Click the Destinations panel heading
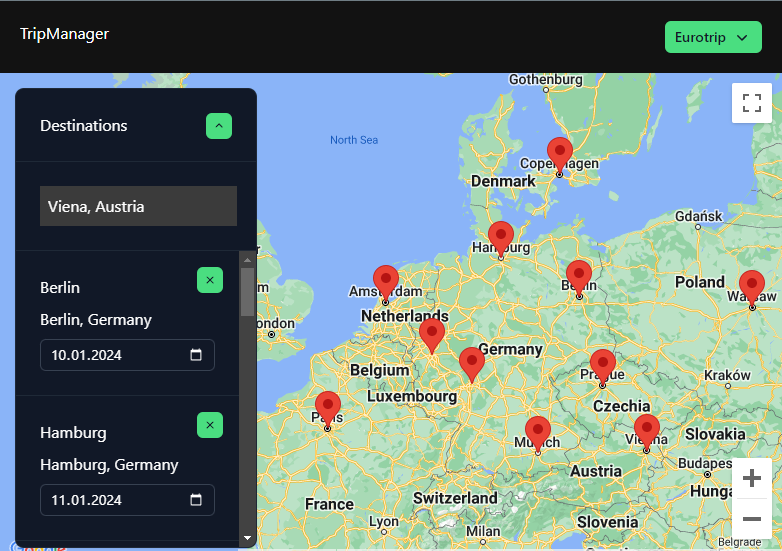The width and height of the screenshot is (782, 551). click(x=84, y=126)
